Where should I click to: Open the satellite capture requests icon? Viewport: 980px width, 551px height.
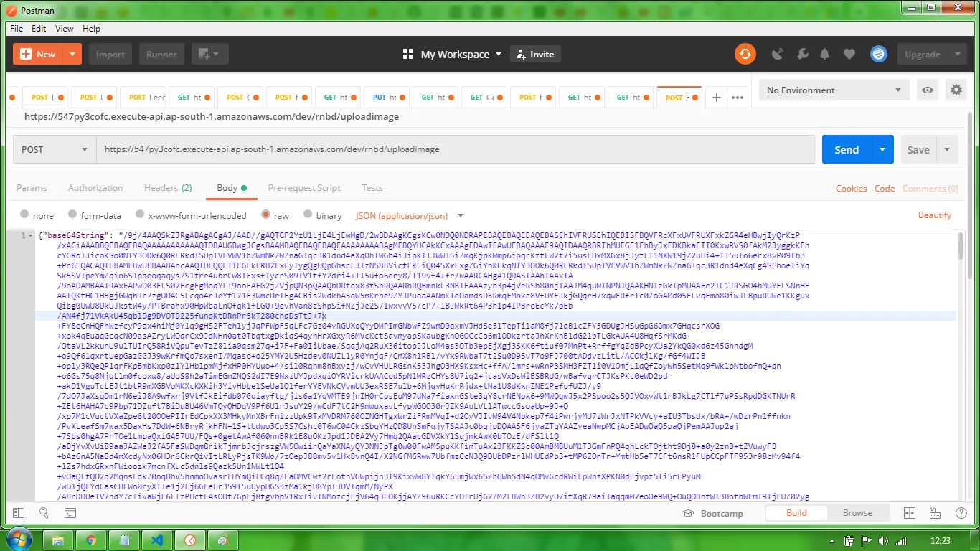coord(777,54)
